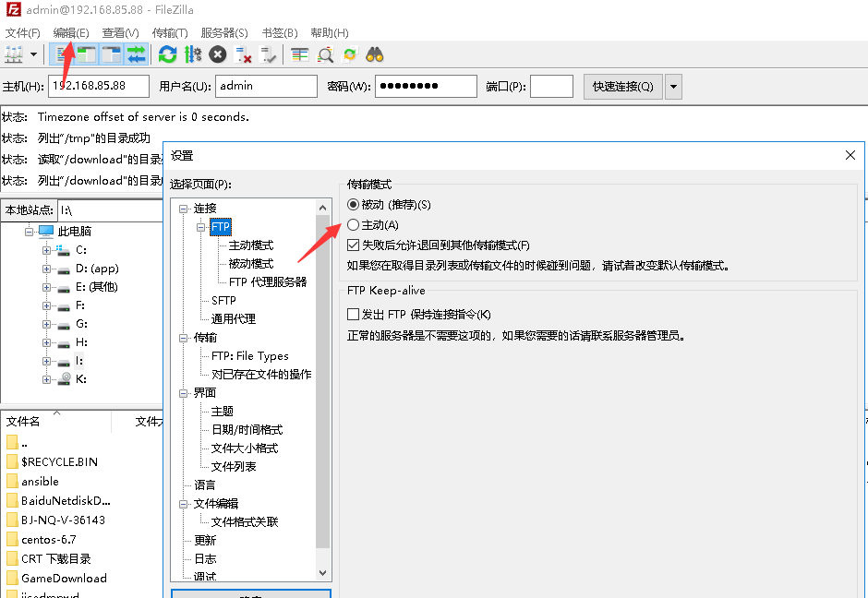
Task: Select 主题 settings page
Action: point(222,411)
